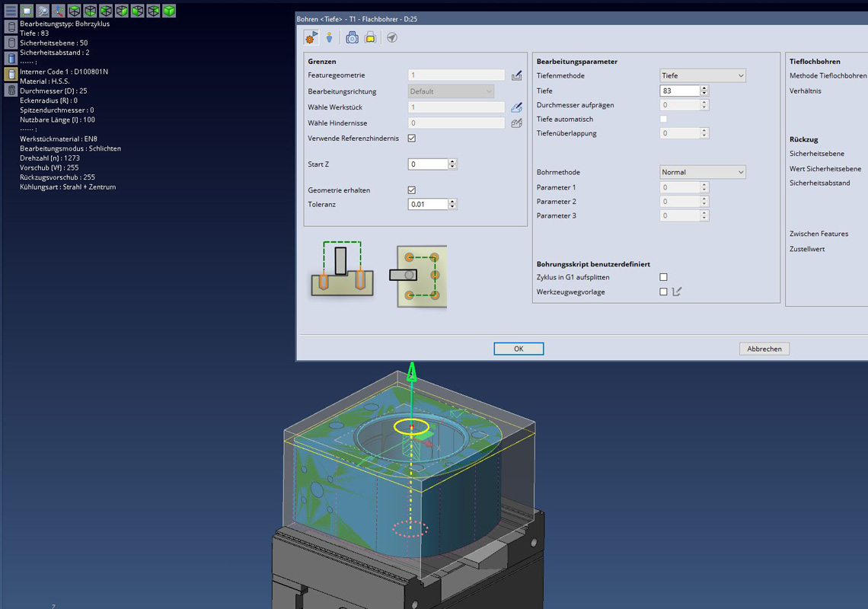The image size is (868, 609).
Task: Increase the Toleranz value with up arrow
Action: tap(453, 202)
